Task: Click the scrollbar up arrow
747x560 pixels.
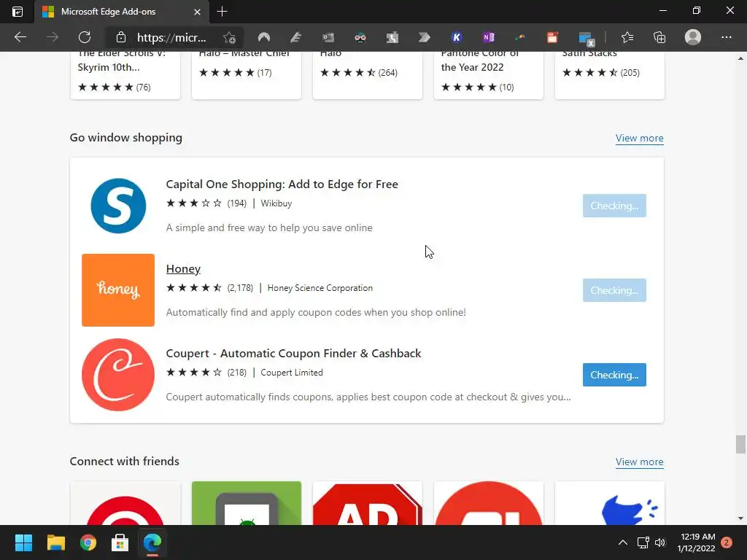Action: 740,58
